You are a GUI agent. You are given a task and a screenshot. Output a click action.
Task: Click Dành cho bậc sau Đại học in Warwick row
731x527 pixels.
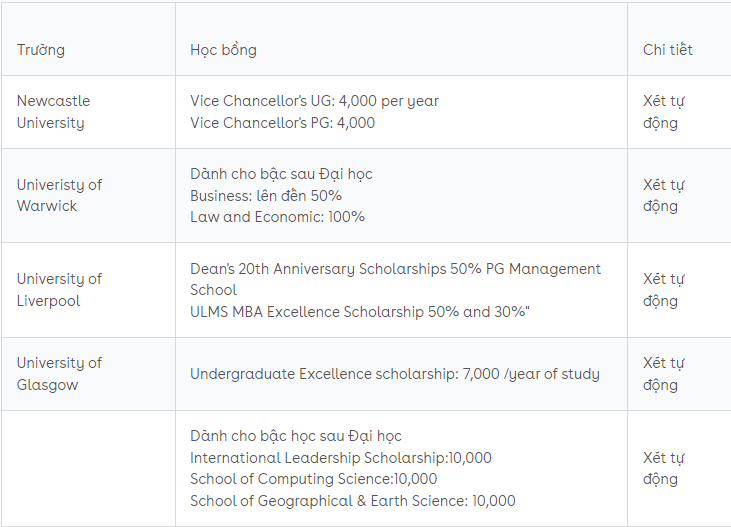(x=281, y=174)
